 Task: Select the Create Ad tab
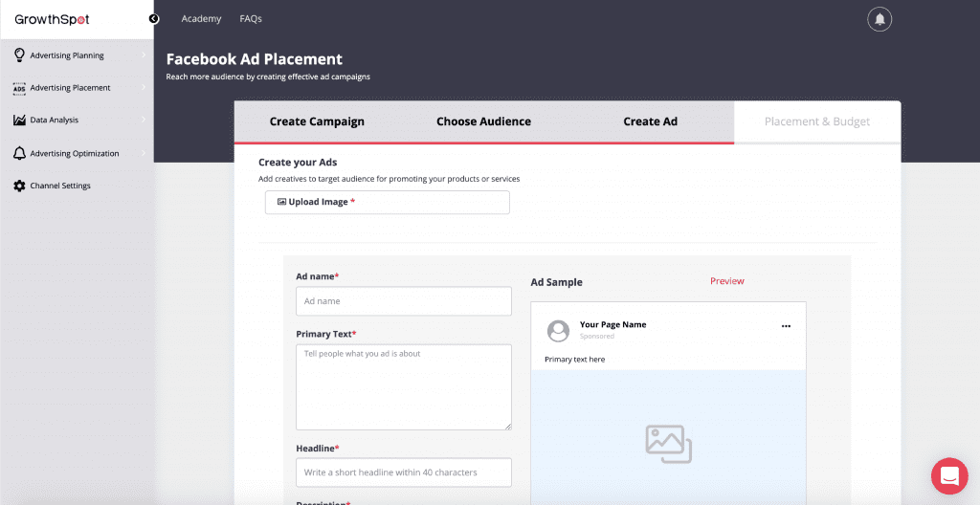(651, 121)
